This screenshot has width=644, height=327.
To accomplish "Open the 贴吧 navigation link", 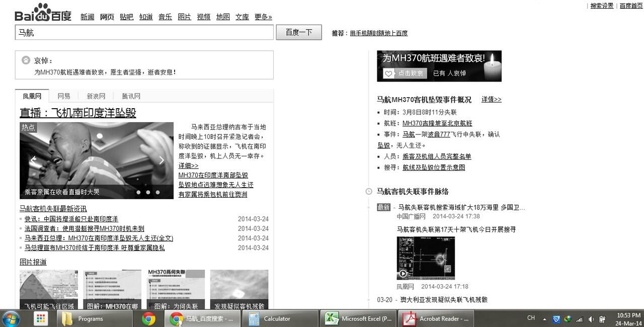I will click(x=127, y=17).
